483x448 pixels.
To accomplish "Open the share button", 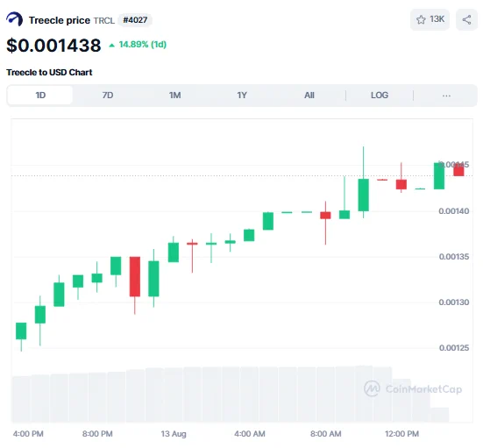I will click(x=466, y=19).
